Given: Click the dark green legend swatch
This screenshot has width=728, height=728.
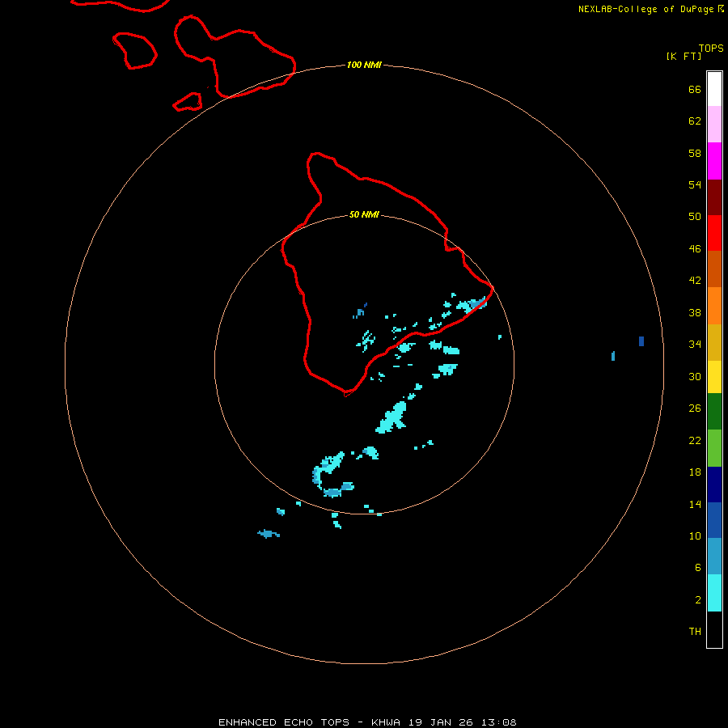Looking at the screenshot, I should 714,412.
